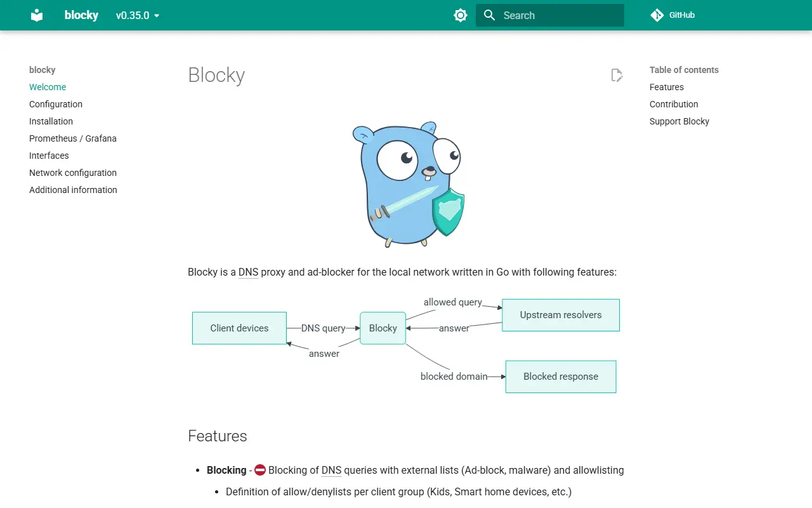Jump to Contribution section
The height and width of the screenshot is (508, 812).
pyautogui.click(x=674, y=104)
